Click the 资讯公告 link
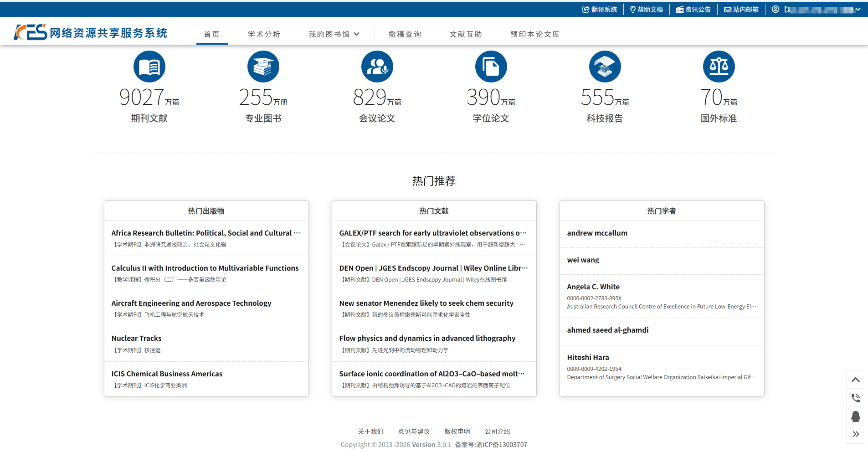This screenshot has width=868, height=452. (698, 10)
